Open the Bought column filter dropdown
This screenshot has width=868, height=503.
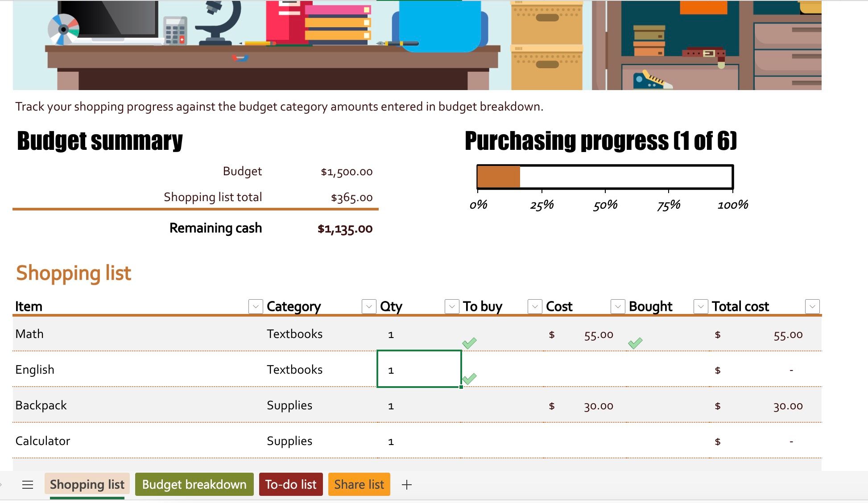pyautogui.click(x=700, y=306)
